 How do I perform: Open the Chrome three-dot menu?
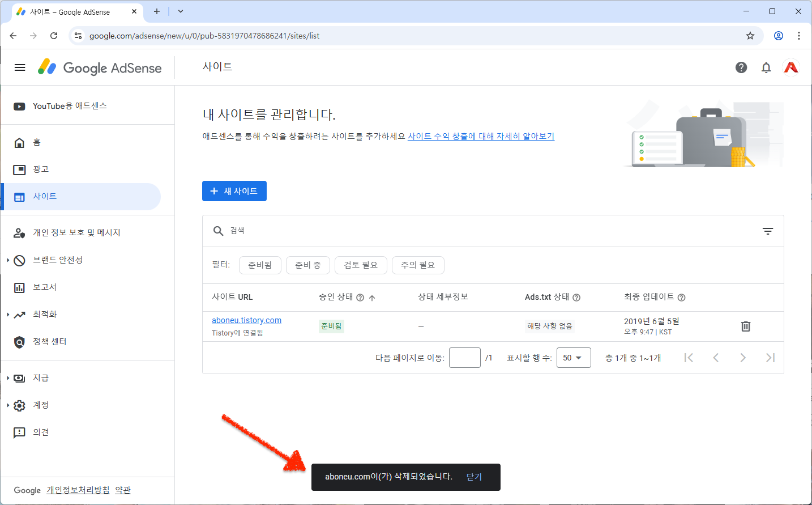799,36
